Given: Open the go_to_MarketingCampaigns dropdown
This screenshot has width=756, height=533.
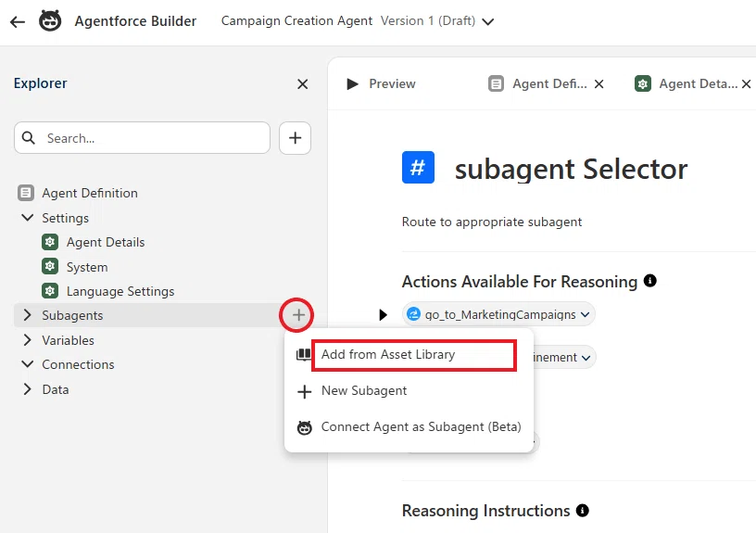Looking at the screenshot, I should (586, 314).
